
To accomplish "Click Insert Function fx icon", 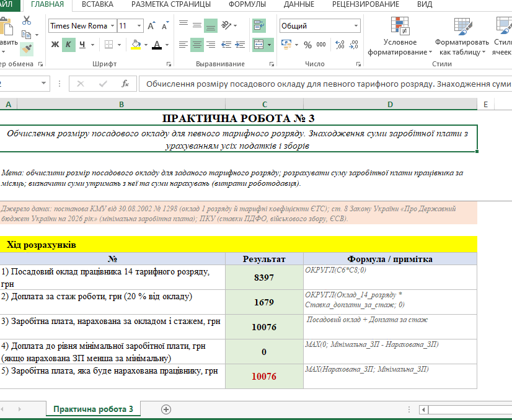I will 125,84.
